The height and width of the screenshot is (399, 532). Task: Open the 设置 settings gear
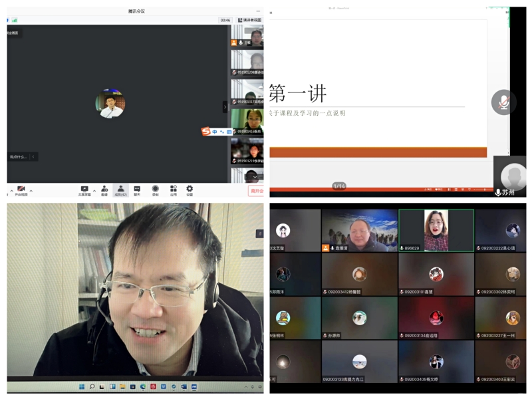(x=190, y=190)
